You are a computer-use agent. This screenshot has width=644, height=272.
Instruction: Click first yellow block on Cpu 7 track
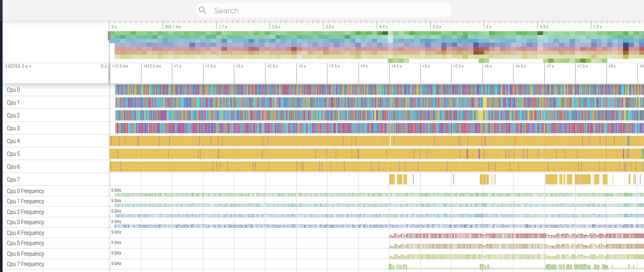click(392, 179)
